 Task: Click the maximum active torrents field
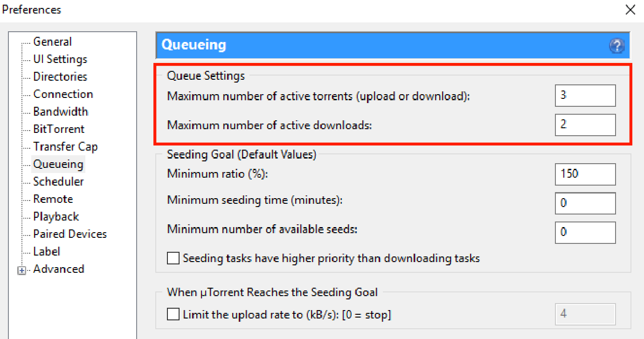coord(585,96)
